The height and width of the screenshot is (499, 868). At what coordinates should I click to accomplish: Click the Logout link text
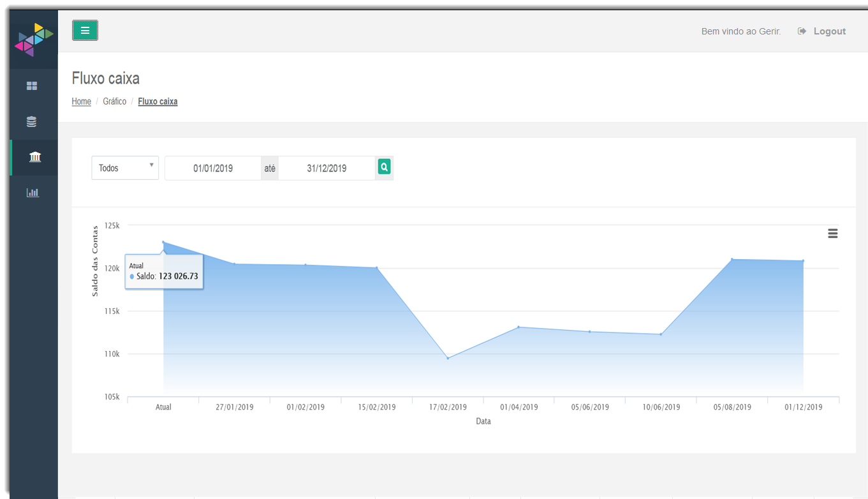830,31
